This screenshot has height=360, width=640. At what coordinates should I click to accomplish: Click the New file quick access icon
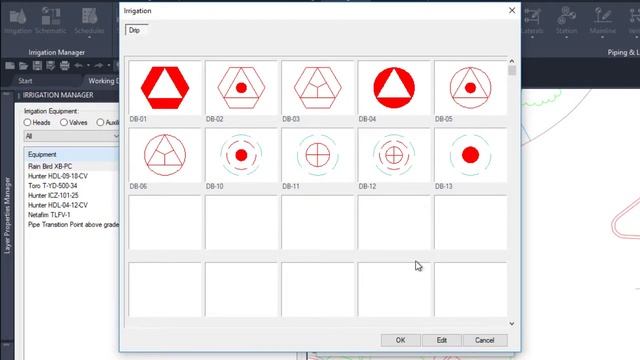[10, 65]
